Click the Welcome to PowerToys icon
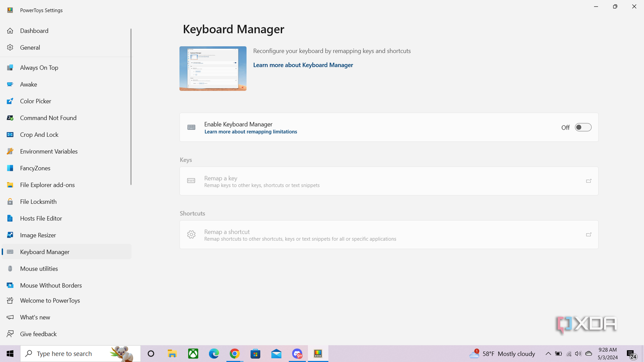This screenshot has width=644, height=362. pos(10,301)
